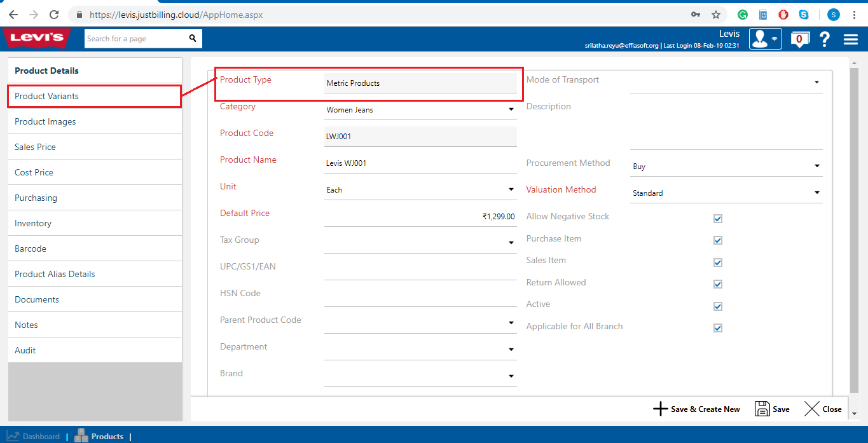Click the Product Name field
868x443 pixels.
click(420, 163)
